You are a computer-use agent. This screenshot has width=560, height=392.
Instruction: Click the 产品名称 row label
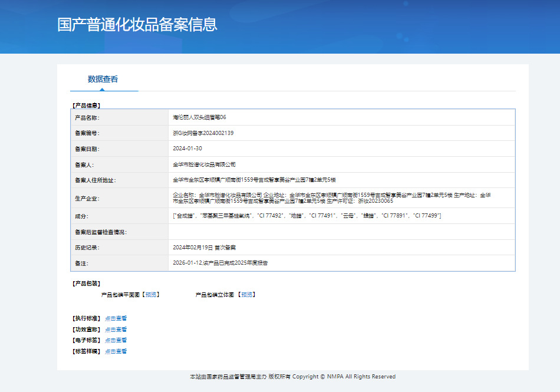pyautogui.click(x=87, y=118)
